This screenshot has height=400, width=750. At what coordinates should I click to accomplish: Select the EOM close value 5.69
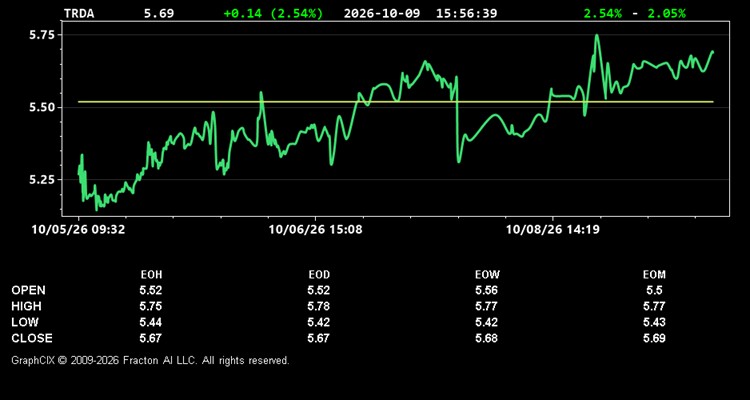[x=654, y=338]
